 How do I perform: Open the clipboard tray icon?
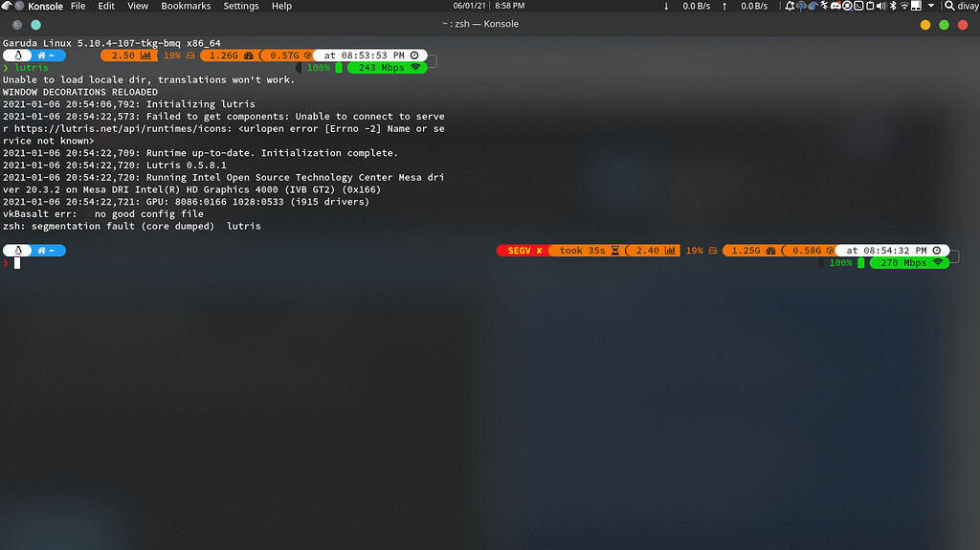point(870,6)
